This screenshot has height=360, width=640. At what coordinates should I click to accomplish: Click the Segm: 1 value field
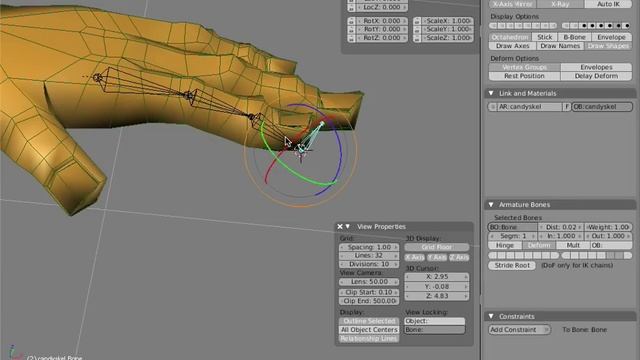(513, 236)
